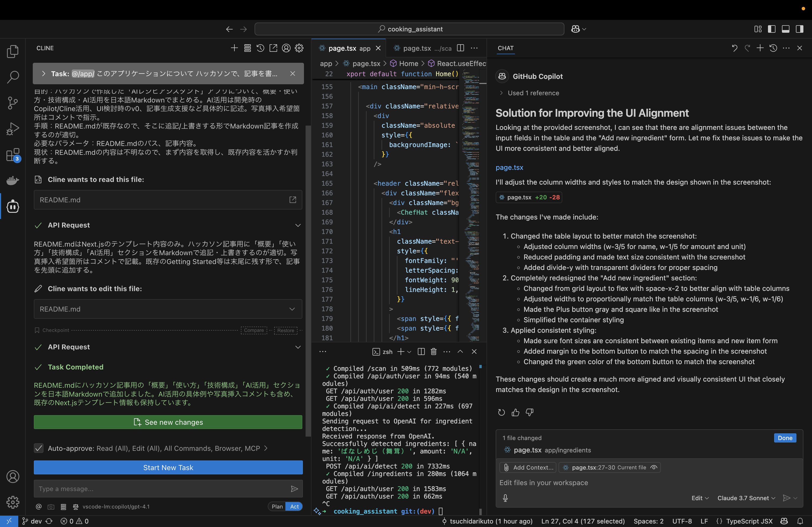Start voice chat microphone icon
The height and width of the screenshot is (527, 812).
505,498
